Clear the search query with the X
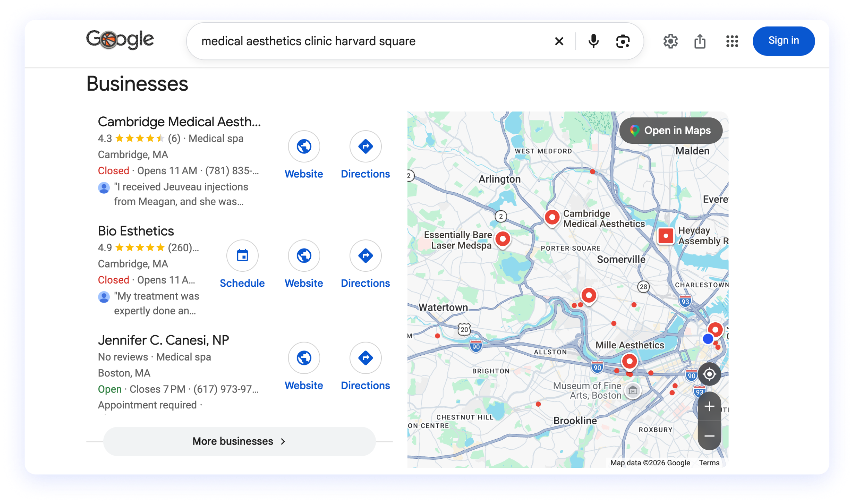The height and width of the screenshot is (504, 854). (559, 41)
